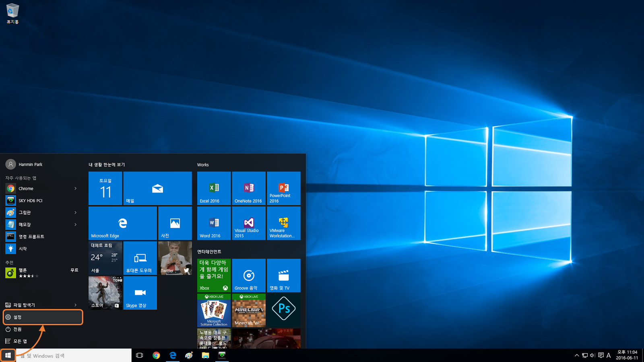Image resolution: width=644 pixels, height=362 pixels.
Task: Expand the 파일 탐색기 chevron
Action: [x=76, y=304]
